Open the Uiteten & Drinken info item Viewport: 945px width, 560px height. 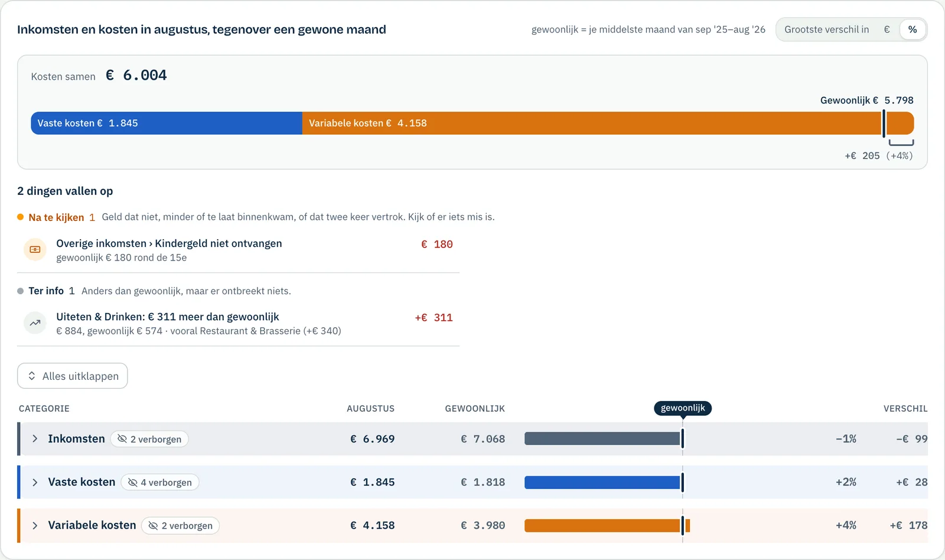coord(238,324)
